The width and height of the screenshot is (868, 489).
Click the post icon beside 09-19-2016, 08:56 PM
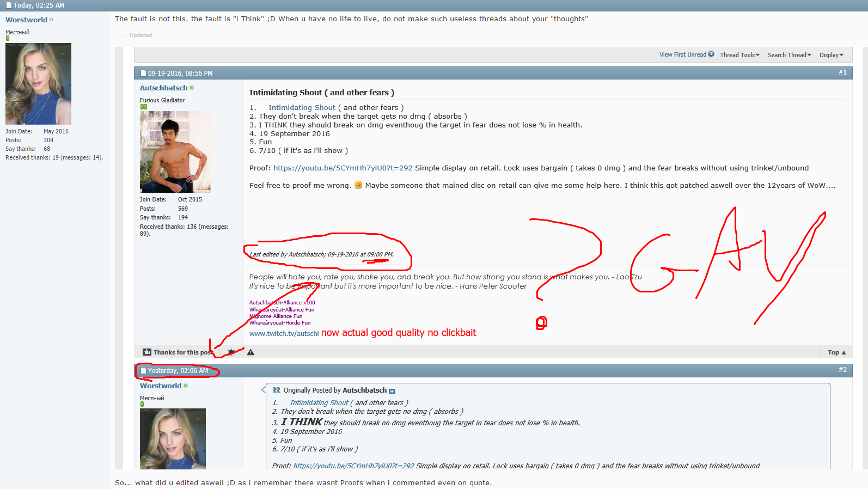coord(144,74)
